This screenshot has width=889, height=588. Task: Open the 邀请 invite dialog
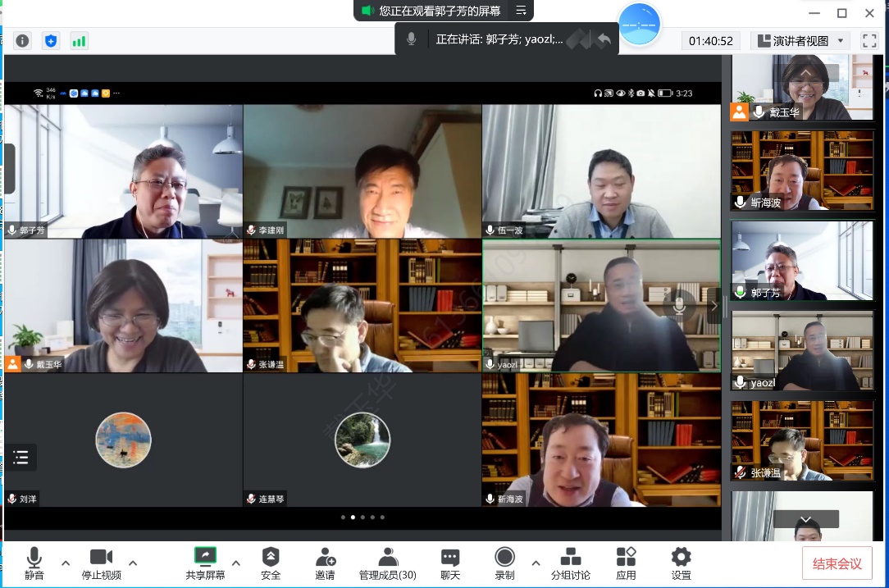[x=326, y=563]
